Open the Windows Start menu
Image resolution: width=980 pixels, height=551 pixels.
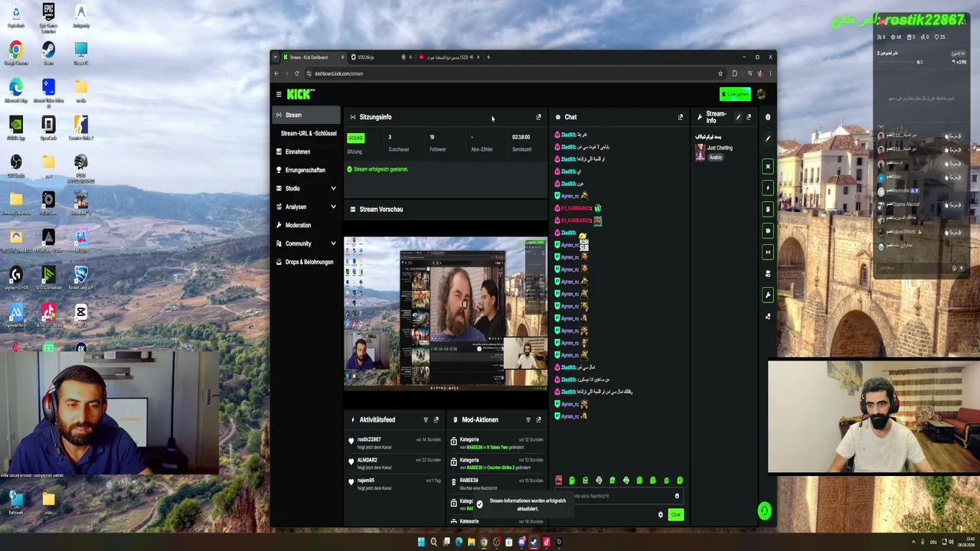click(x=421, y=542)
